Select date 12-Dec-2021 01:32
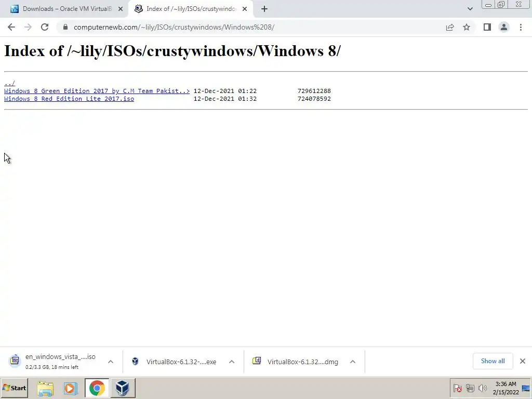Viewport: 532px width, 399px height. point(225,99)
